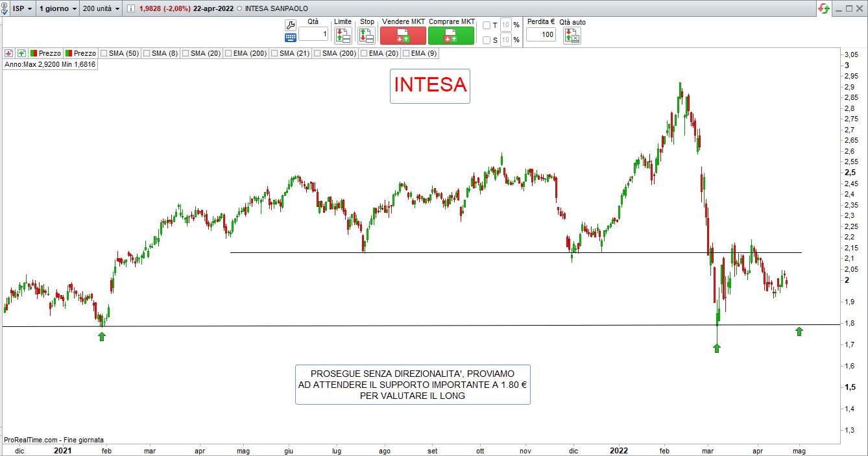Enable the SMA (50) checkbox
The height and width of the screenshot is (456, 868).
[104, 53]
